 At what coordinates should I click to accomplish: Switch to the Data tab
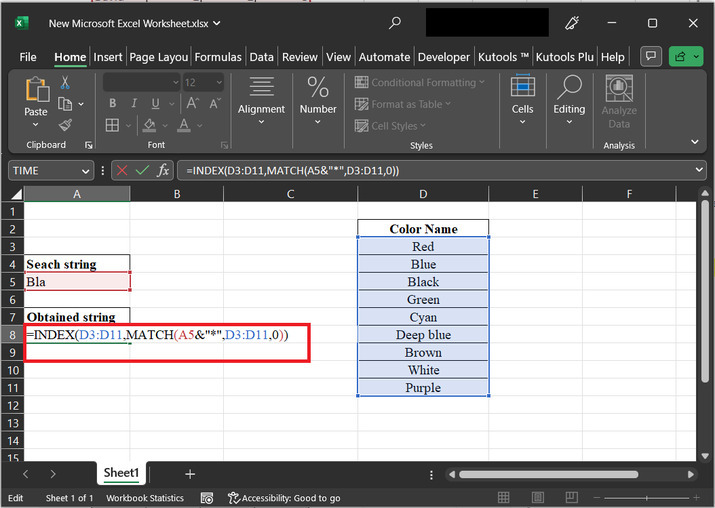coord(261,57)
